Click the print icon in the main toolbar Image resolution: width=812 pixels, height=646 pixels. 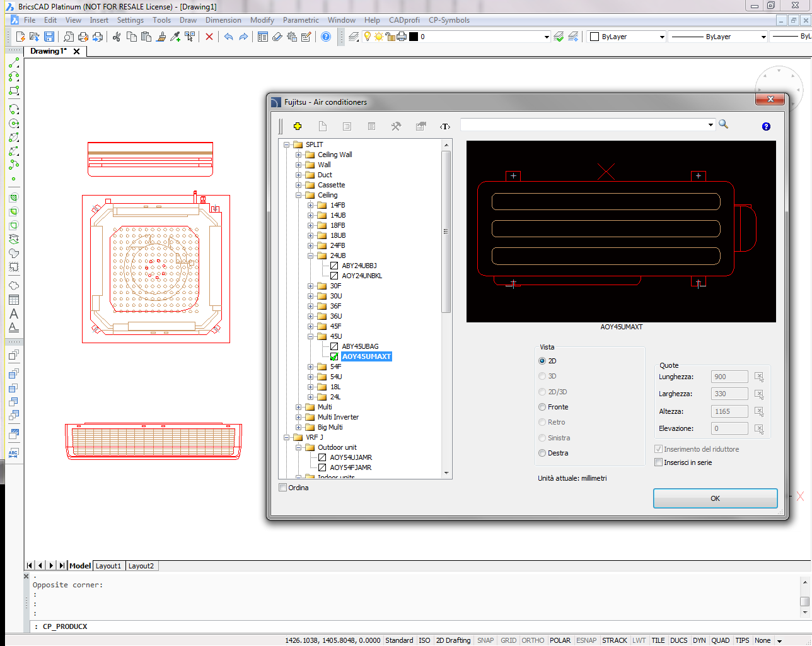tap(83, 37)
